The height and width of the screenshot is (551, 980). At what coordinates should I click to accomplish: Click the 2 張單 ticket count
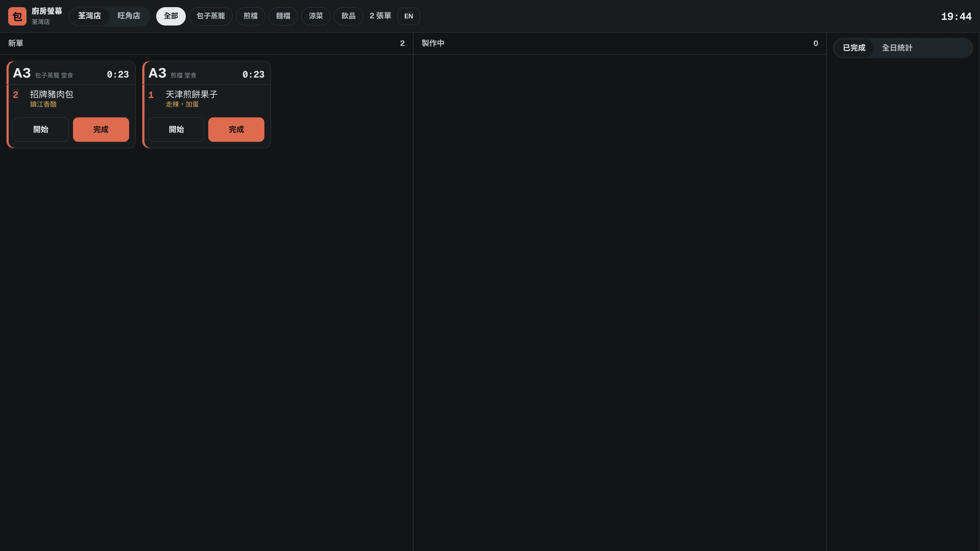(x=381, y=16)
